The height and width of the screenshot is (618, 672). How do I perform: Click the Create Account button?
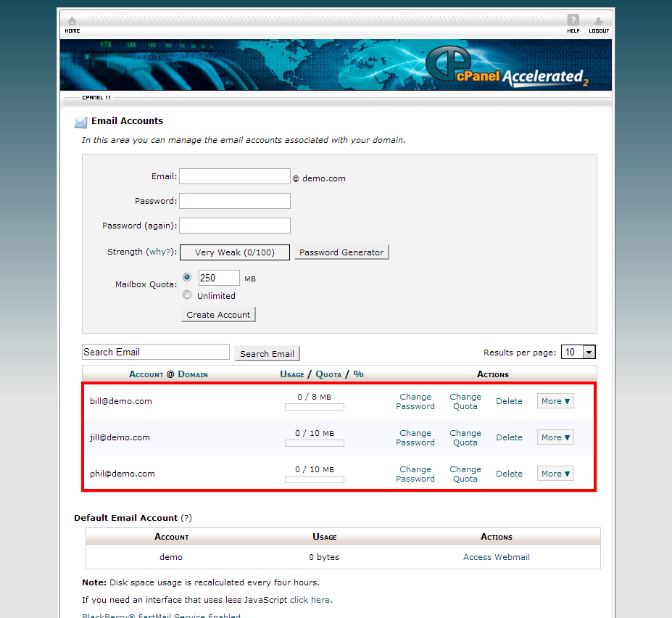(218, 314)
